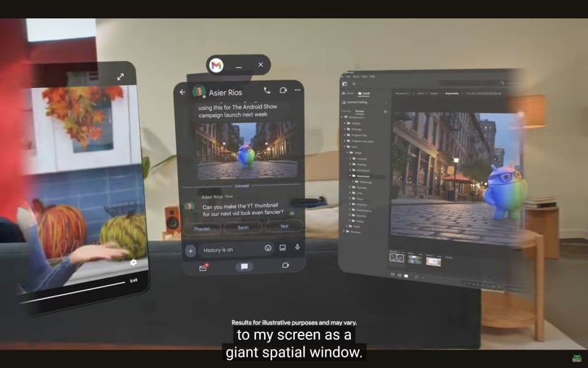Switch to single photo detail view icon
Screen dimensions: 588x368
coord(405,276)
